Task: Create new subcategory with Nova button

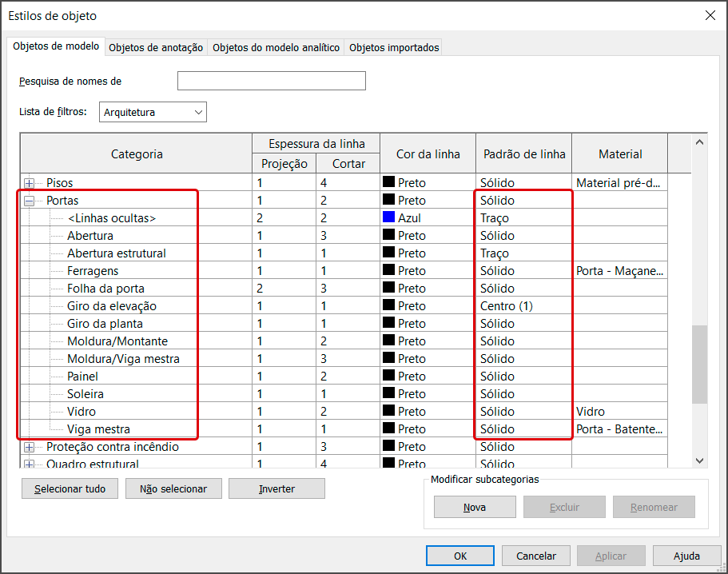Action: (x=475, y=507)
